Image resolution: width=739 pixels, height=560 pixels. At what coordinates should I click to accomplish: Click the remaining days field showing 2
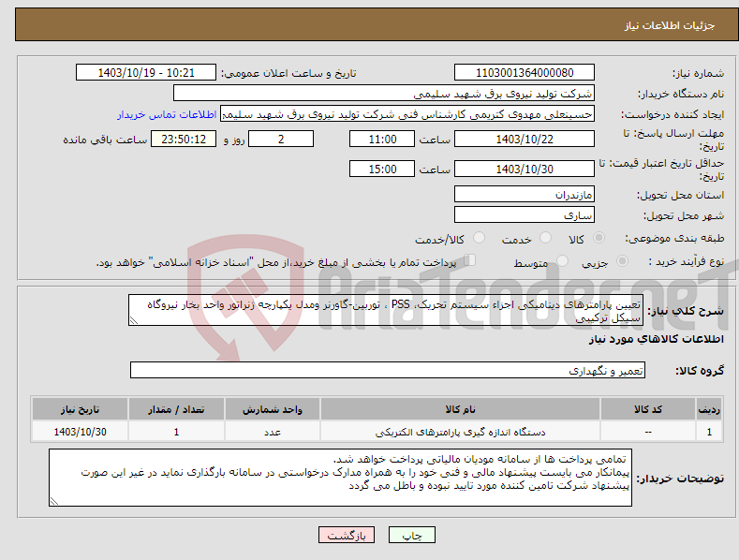click(281, 139)
